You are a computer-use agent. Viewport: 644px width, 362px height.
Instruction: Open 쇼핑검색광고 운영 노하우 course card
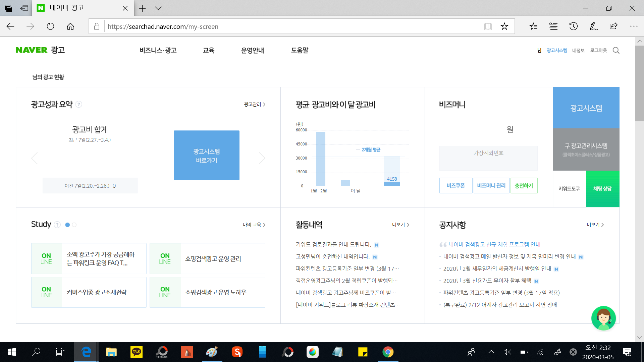[x=207, y=292]
